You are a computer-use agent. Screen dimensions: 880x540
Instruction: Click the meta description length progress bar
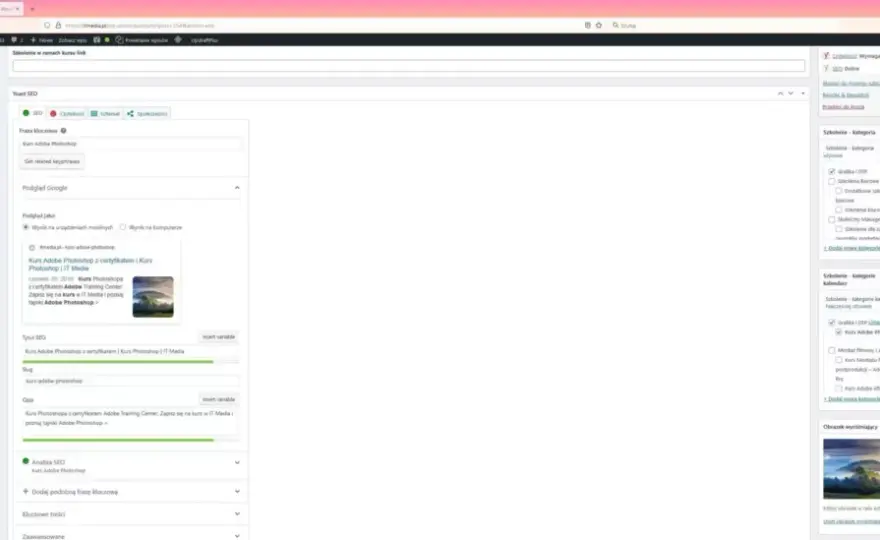coord(131,440)
